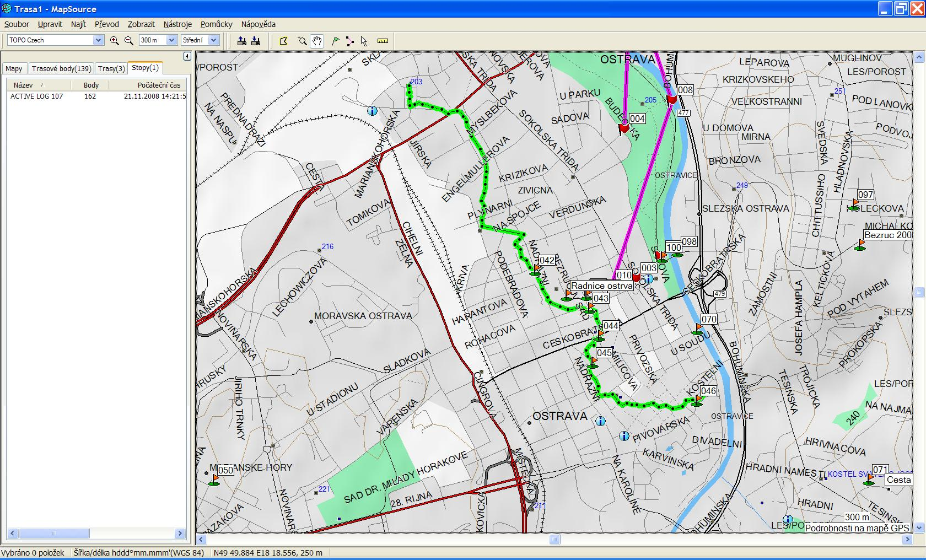
Task: Open the Pomůcky menu
Action: coord(217,24)
